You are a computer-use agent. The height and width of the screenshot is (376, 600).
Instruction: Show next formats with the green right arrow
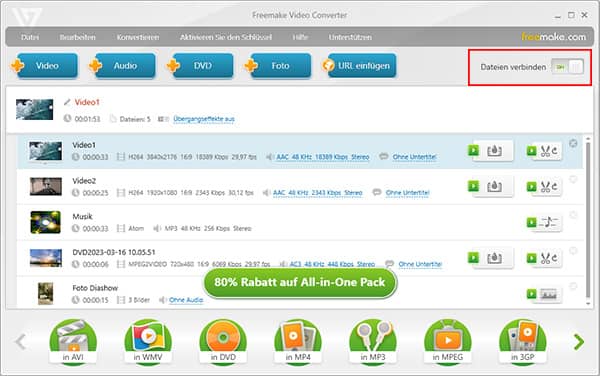pos(579,342)
